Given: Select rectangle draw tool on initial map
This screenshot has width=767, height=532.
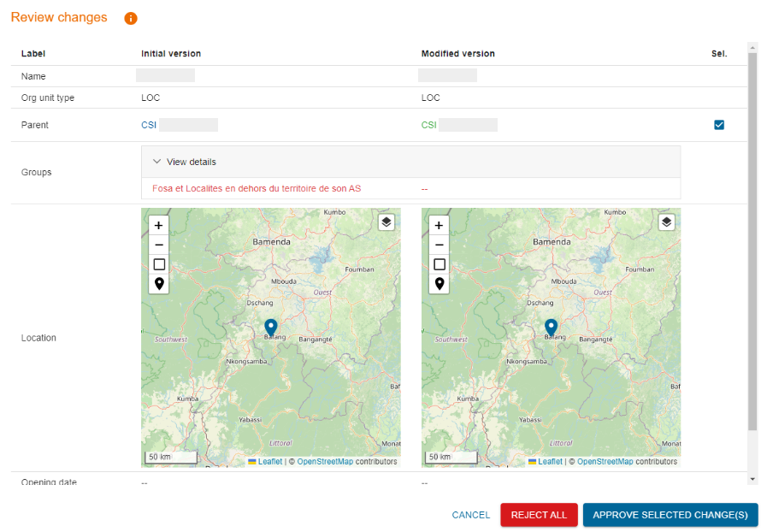Looking at the screenshot, I should tap(158, 264).
